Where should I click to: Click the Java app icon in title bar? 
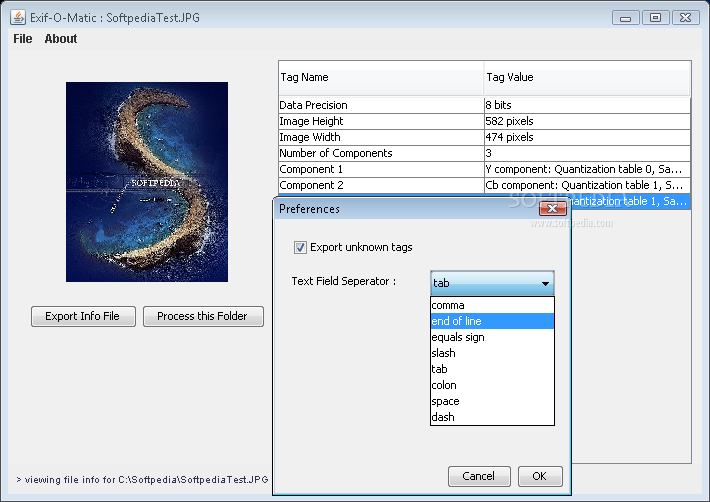(x=18, y=18)
